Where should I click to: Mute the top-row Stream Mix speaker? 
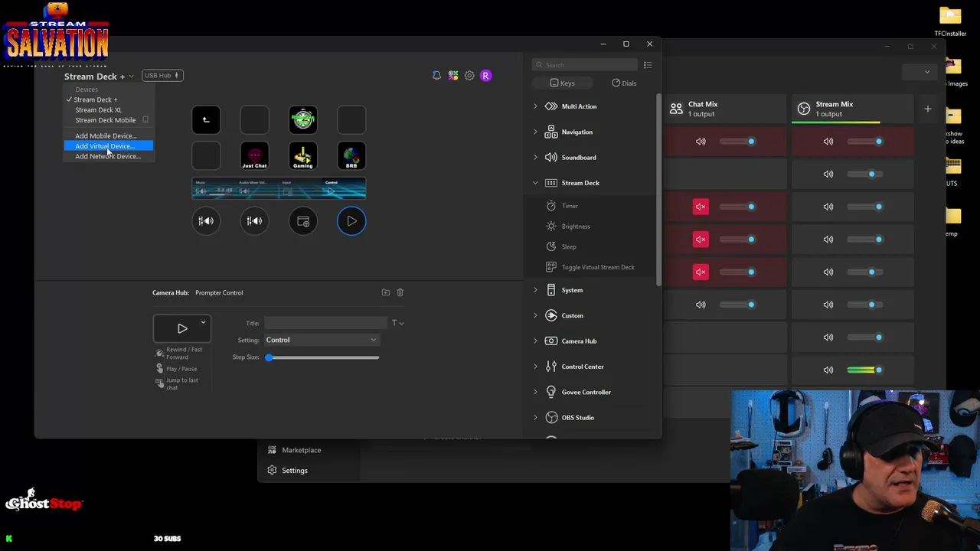pyautogui.click(x=828, y=142)
